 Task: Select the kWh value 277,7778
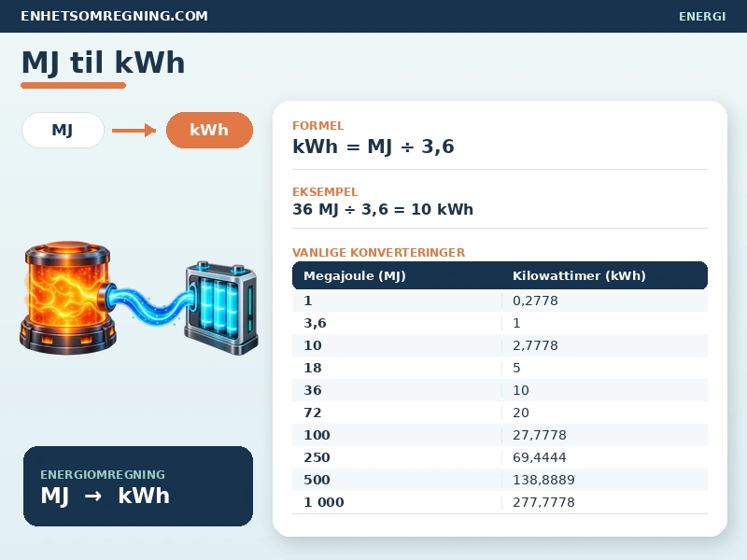point(543,502)
